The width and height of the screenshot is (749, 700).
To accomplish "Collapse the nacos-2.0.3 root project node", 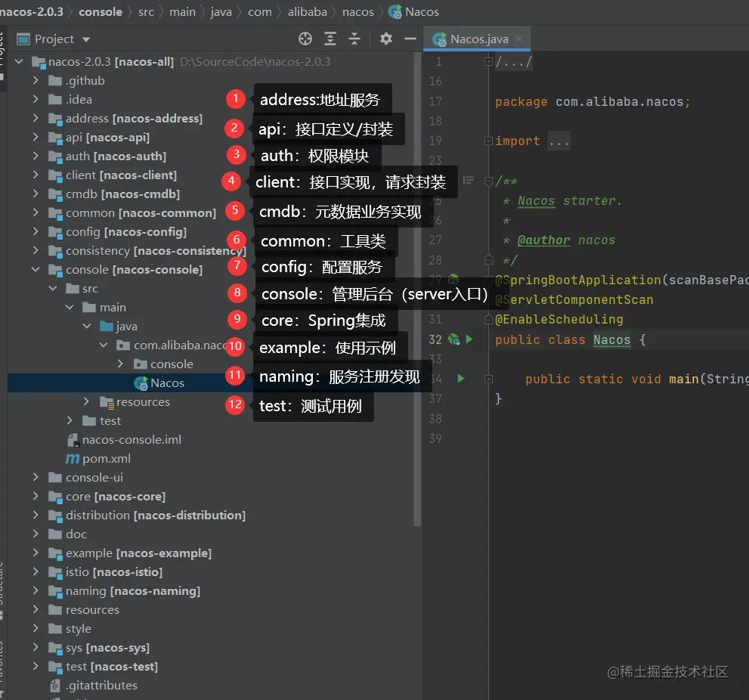I will click(19, 62).
